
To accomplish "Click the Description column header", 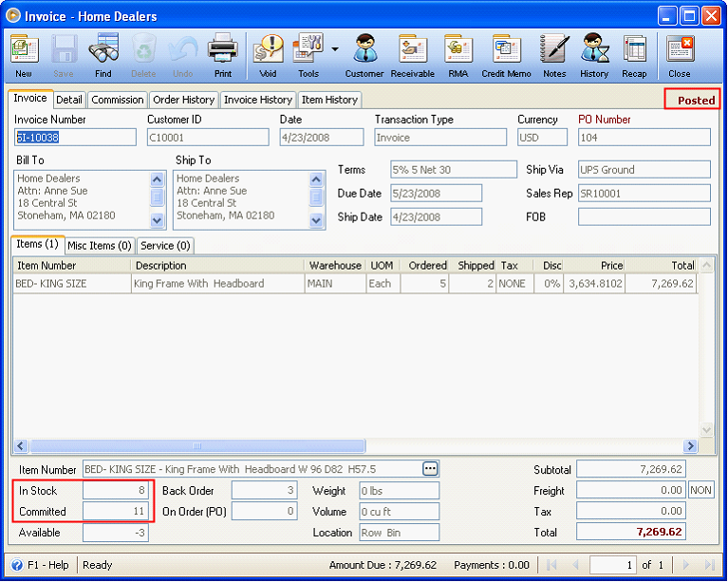I will [217, 265].
